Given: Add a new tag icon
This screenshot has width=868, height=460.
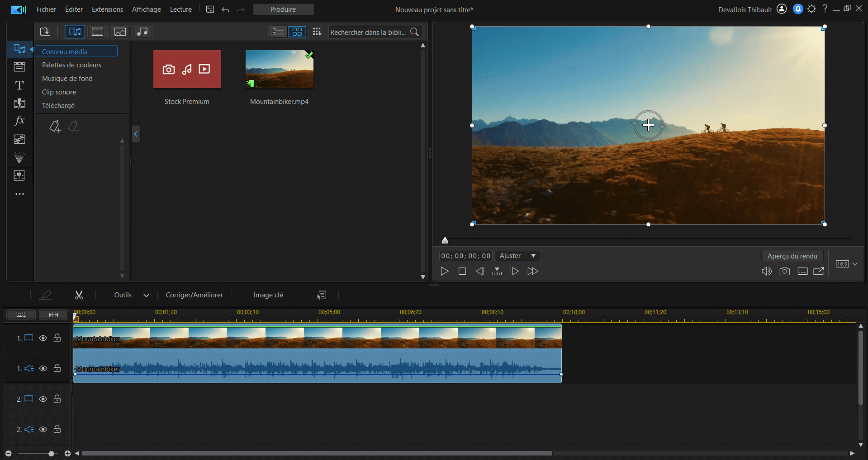Looking at the screenshot, I should 55,127.
